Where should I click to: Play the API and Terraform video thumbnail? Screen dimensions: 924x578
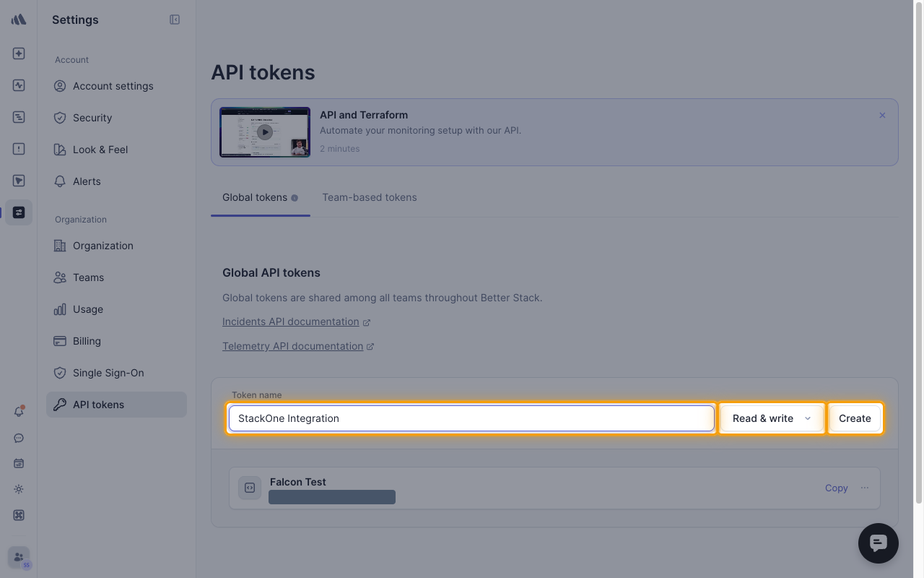[x=265, y=132]
